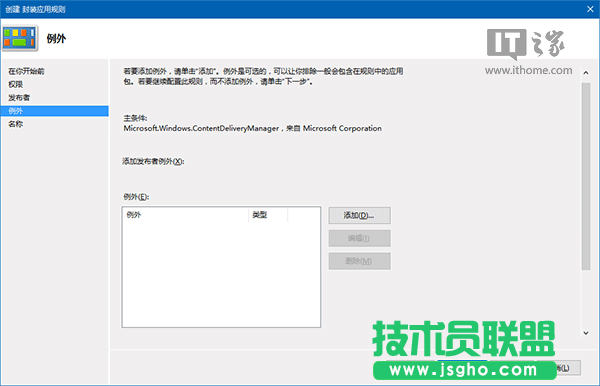This screenshot has width=600, height=386.
Task: Open the 在你开始前 wizard step
Action: point(26,71)
